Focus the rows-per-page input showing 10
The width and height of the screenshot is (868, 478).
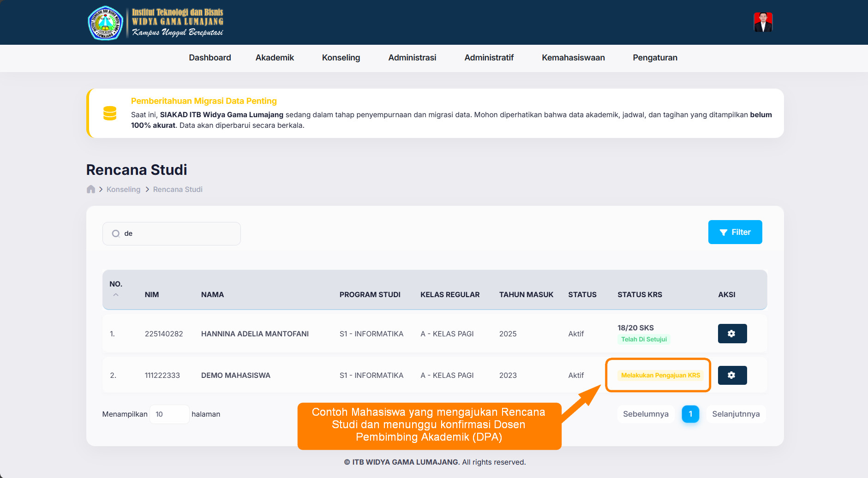169,414
